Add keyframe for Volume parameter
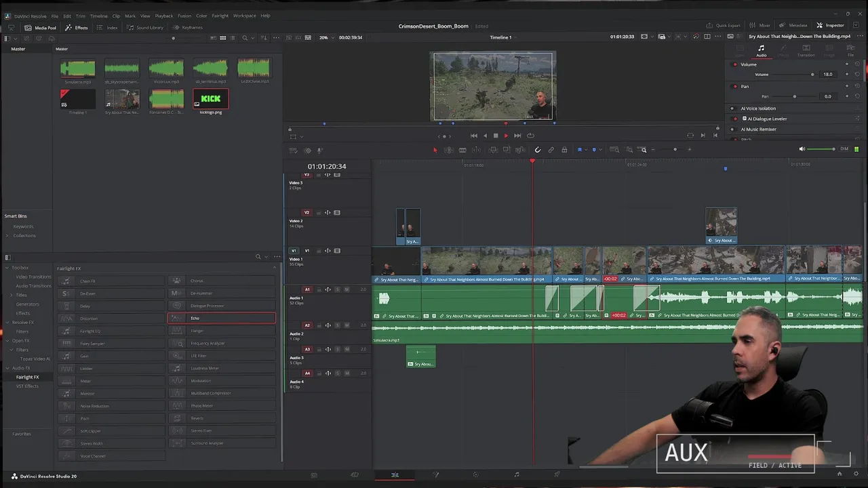Image resolution: width=868 pixels, height=488 pixels. (846, 75)
